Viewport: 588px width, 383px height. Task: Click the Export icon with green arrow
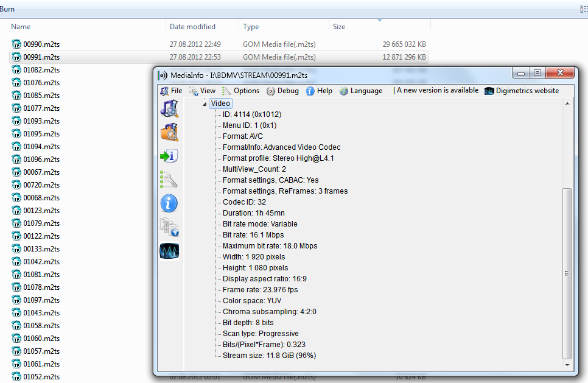tap(169, 156)
